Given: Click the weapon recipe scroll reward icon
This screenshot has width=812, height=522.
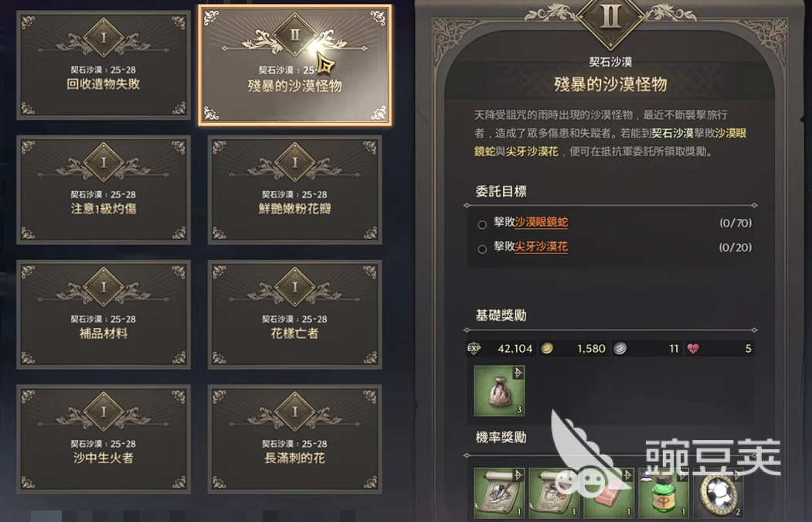Looking at the screenshot, I should coord(499,493).
